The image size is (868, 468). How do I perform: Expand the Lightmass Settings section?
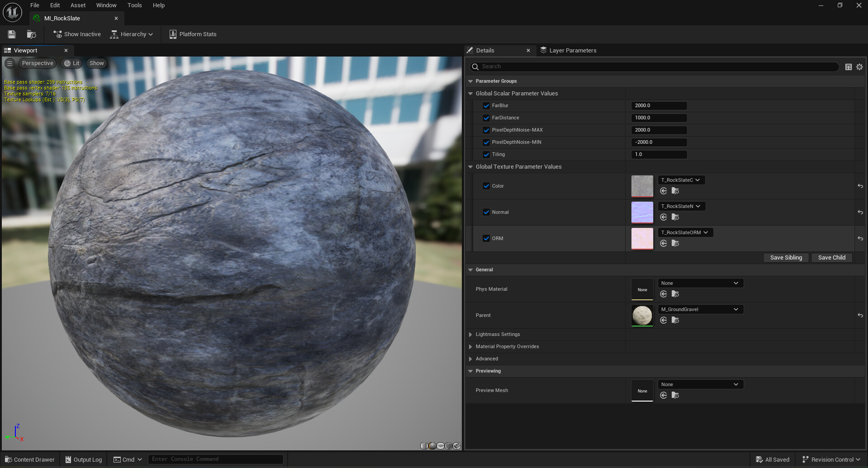click(x=470, y=334)
